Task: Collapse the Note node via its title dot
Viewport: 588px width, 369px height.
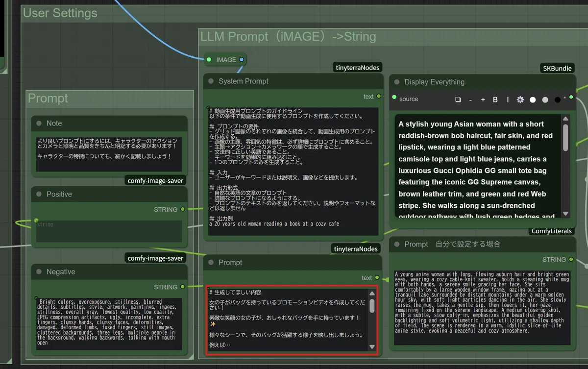Action: [x=39, y=123]
